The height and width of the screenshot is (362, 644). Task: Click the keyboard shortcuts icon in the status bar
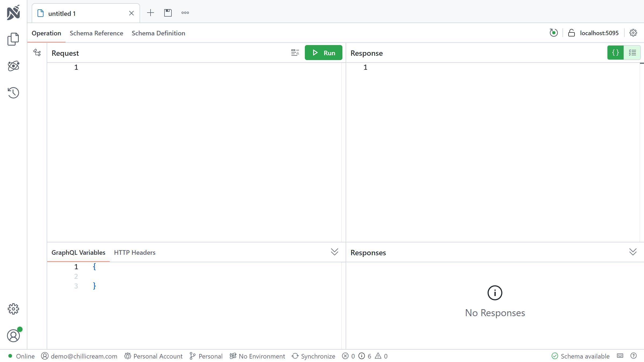(620, 356)
